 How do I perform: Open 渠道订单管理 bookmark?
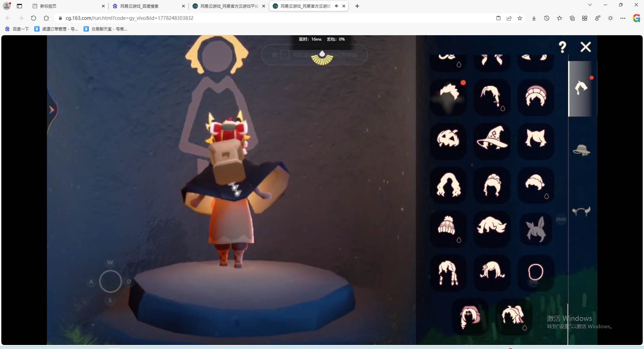[56, 29]
